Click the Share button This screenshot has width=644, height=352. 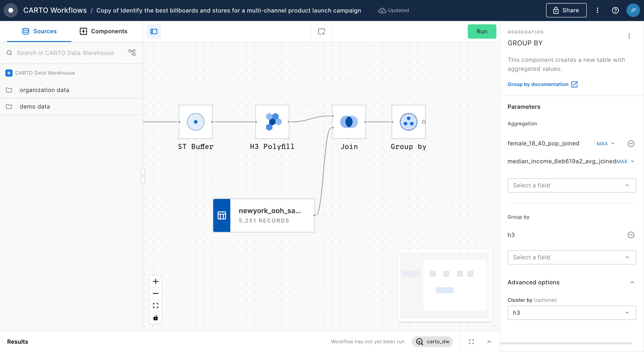(x=566, y=10)
